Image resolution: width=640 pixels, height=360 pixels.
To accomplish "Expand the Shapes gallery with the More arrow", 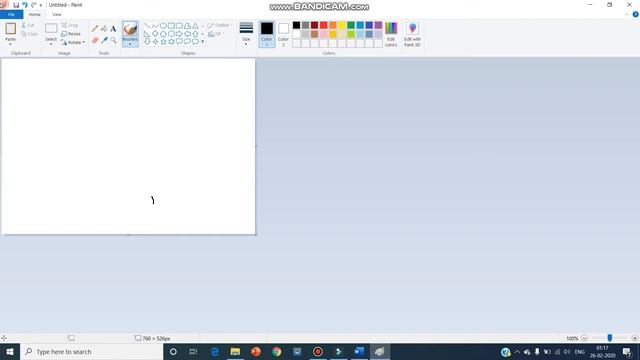I will 202,42.
